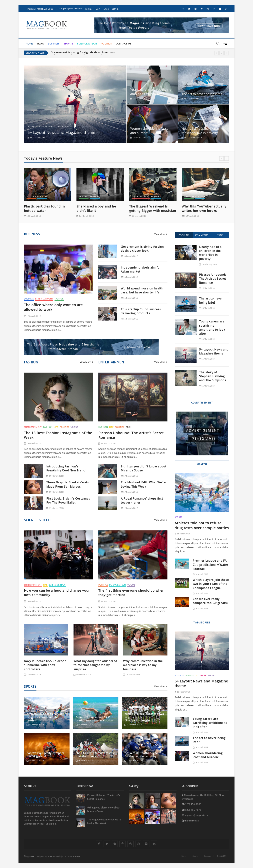Pause the breaking news ticker
The height and width of the screenshot is (868, 253).
tap(216, 53)
